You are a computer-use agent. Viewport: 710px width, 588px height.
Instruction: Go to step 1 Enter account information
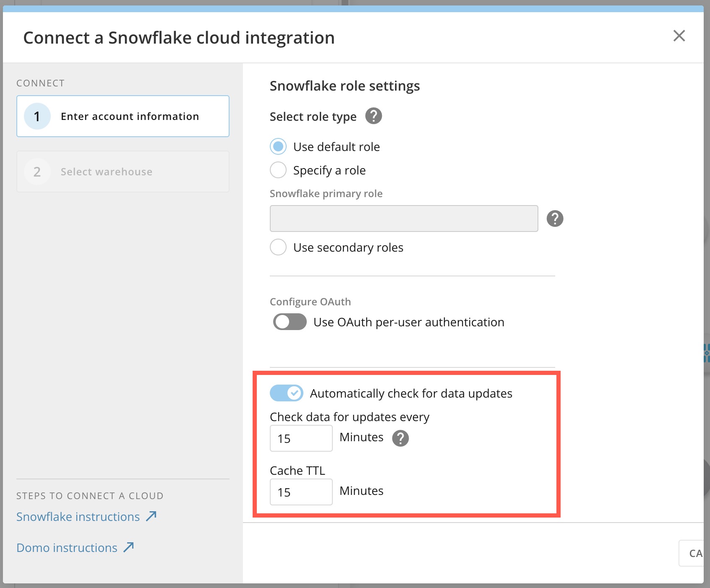[123, 116]
